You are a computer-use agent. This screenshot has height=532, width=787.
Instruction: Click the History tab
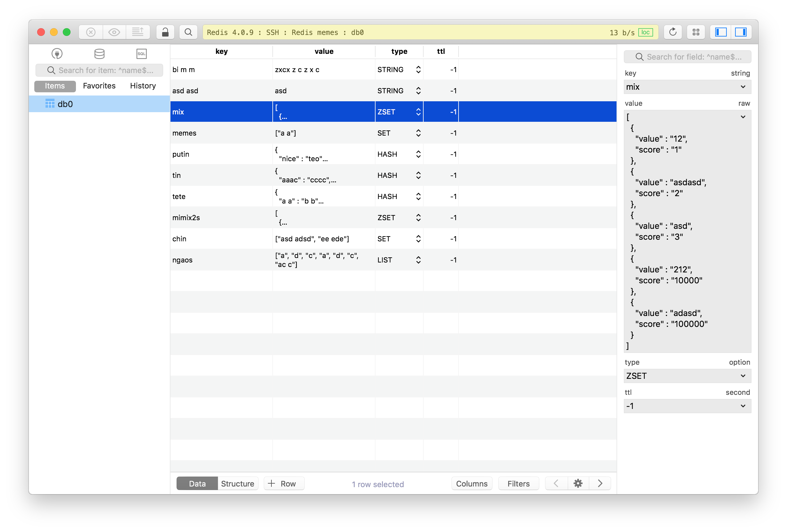142,86
